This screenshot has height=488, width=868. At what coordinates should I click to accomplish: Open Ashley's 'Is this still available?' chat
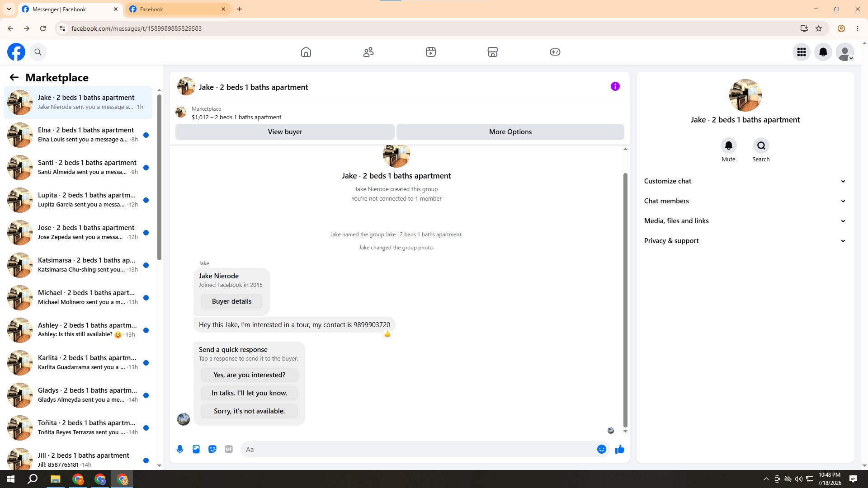(78, 330)
